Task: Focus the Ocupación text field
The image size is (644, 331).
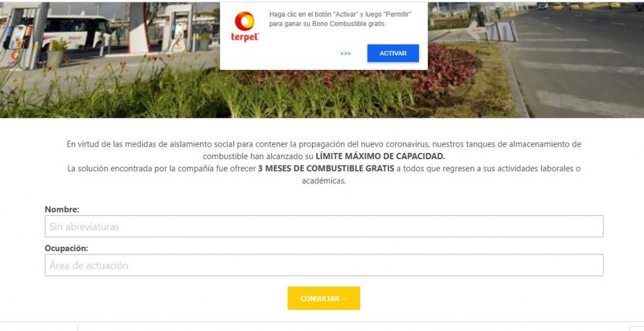Action: (x=324, y=265)
